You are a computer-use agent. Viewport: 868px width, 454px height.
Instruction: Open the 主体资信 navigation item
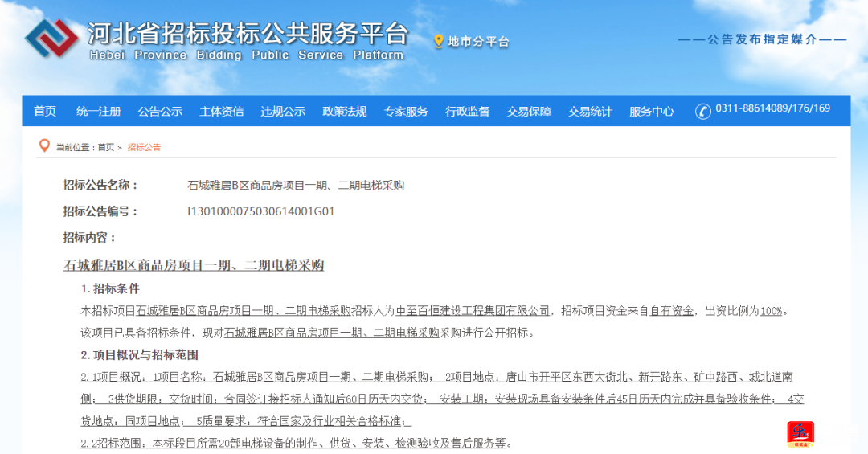point(222,111)
